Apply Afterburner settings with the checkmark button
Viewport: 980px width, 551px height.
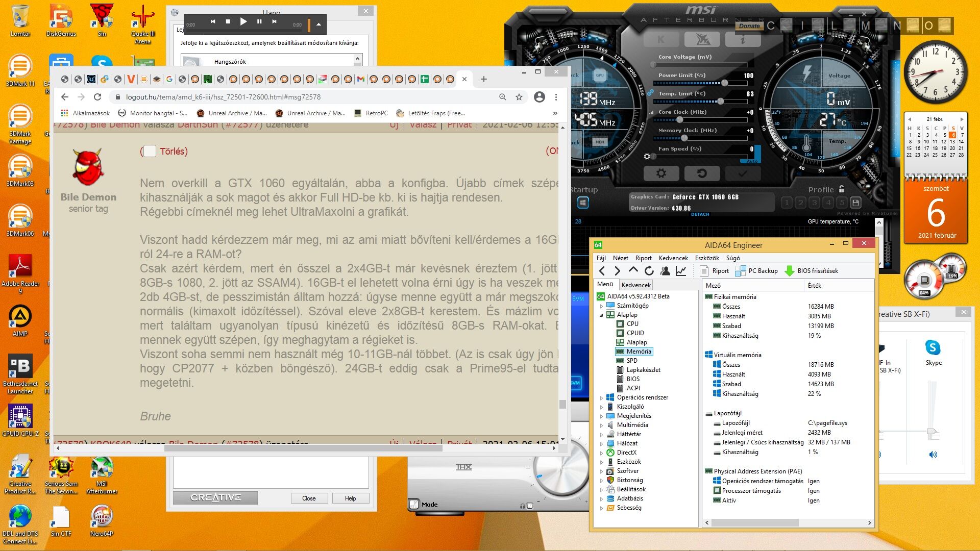[743, 173]
